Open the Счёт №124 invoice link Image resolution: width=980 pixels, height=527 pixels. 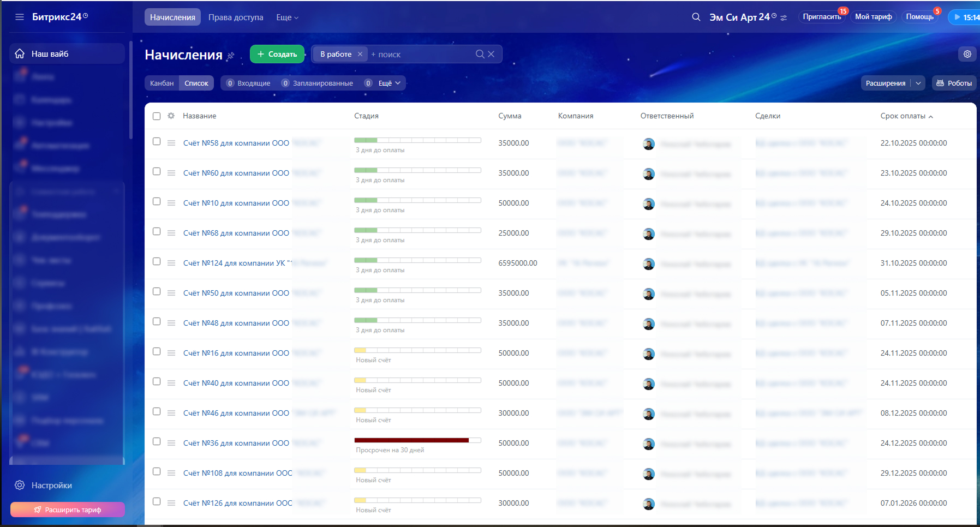pyautogui.click(x=235, y=263)
